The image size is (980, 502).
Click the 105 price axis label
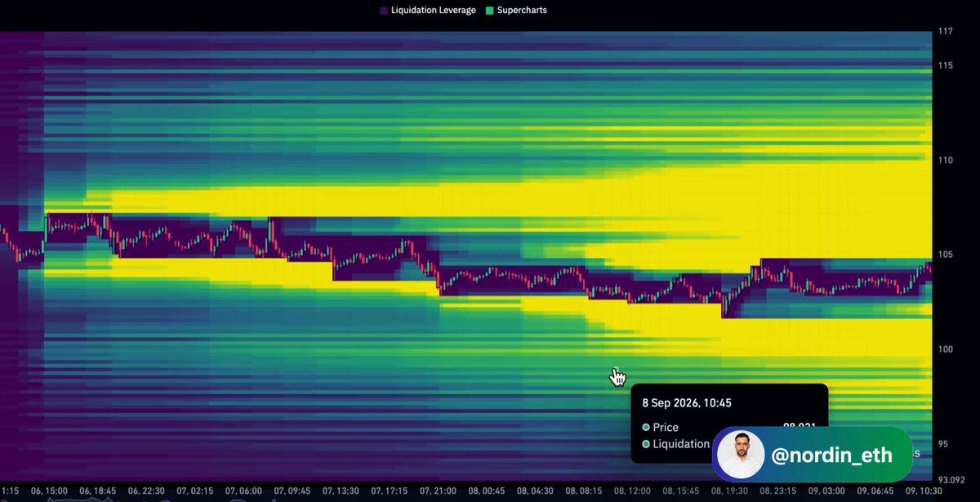(x=945, y=255)
